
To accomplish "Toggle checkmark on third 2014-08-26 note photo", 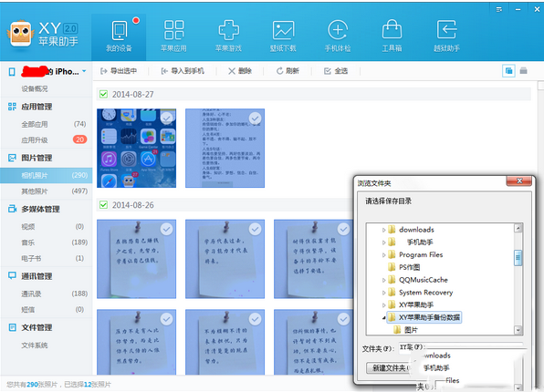I will [344, 229].
